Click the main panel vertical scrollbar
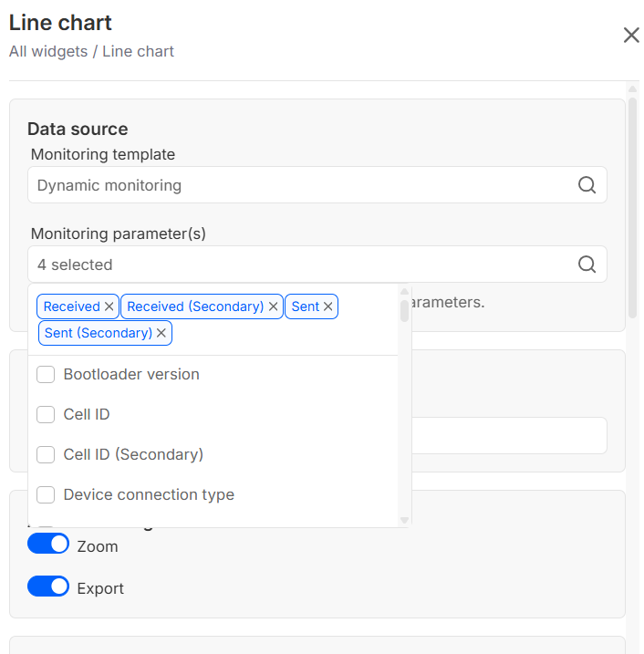The height and width of the screenshot is (654, 644). pyautogui.click(x=632, y=210)
